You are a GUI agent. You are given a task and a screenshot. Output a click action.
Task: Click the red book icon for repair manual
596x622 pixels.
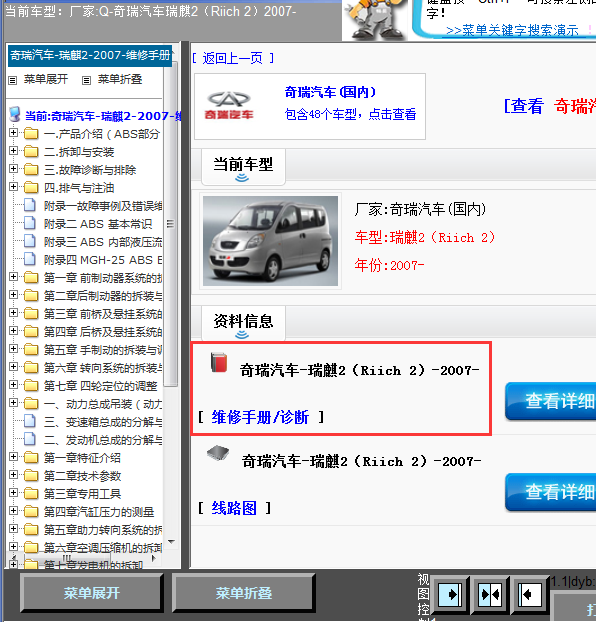pyautogui.click(x=219, y=363)
